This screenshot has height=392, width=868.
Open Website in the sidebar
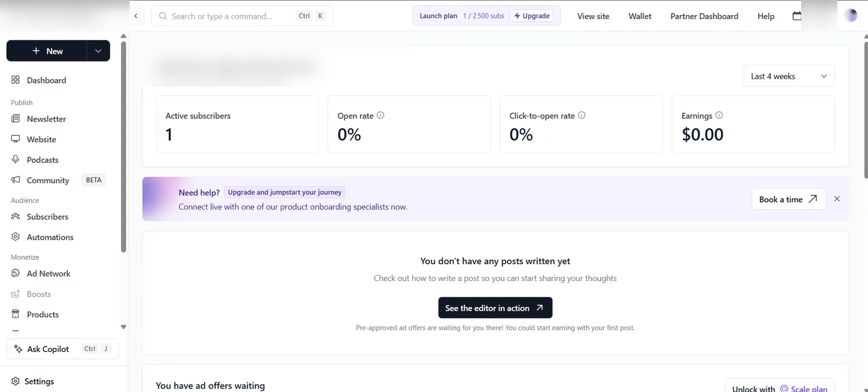click(42, 139)
